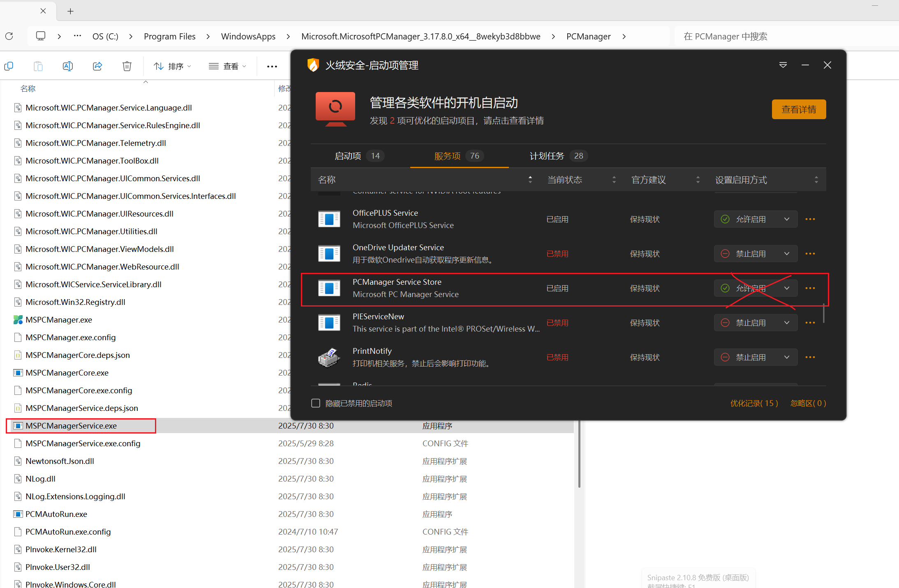Expand the chevron after PCManager in address bar

point(624,37)
